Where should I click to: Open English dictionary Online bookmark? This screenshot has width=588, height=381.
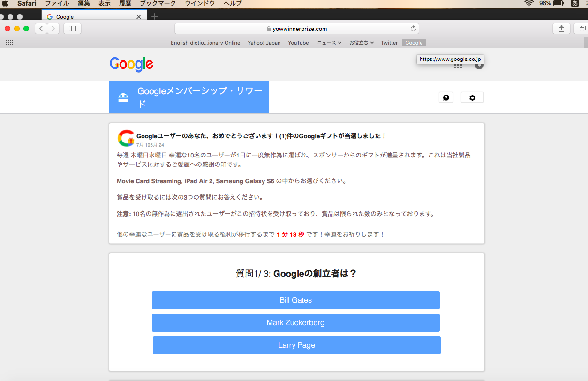[x=205, y=43]
